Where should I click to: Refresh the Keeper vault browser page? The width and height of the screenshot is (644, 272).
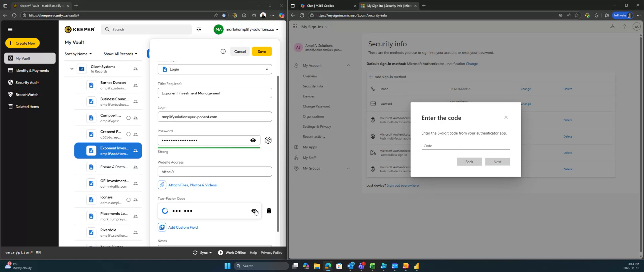(14, 15)
